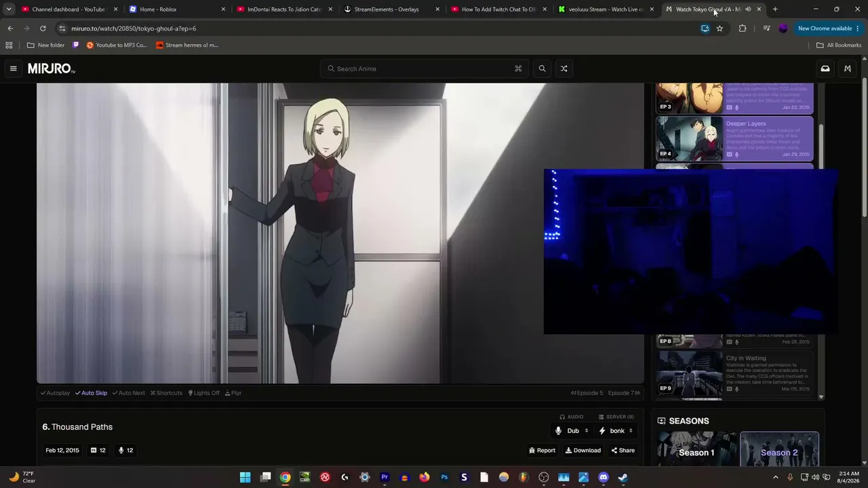Download this episode
Screen dimensions: 868x488
point(583,451)
